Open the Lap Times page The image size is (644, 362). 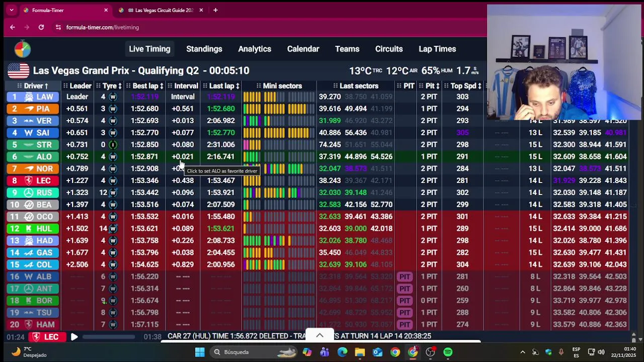coord(437,49)
